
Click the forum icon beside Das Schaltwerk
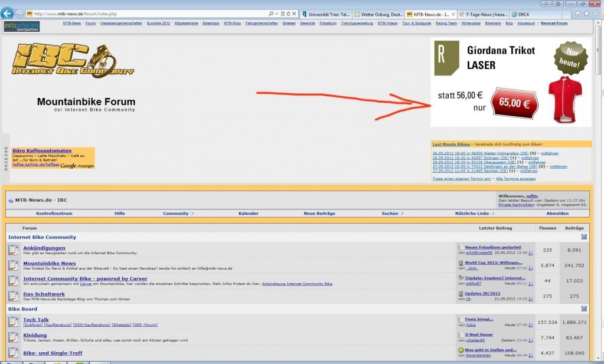point(14,296)
